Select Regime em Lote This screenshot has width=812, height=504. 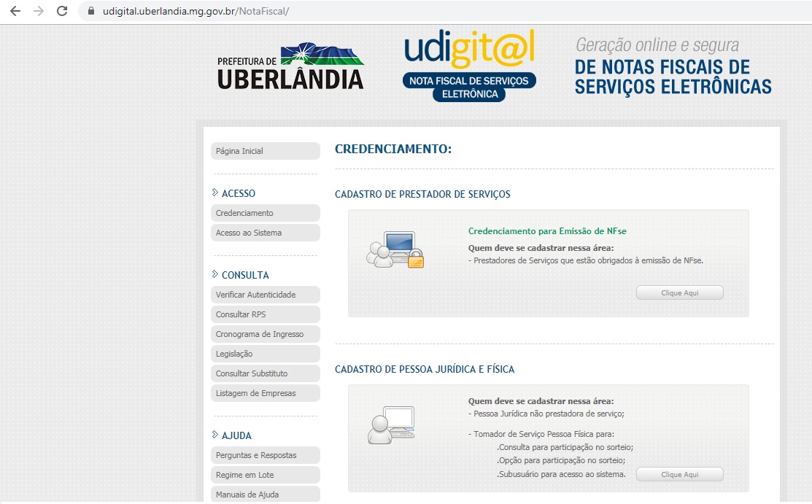pyautogui.click(x=265, y=475)
